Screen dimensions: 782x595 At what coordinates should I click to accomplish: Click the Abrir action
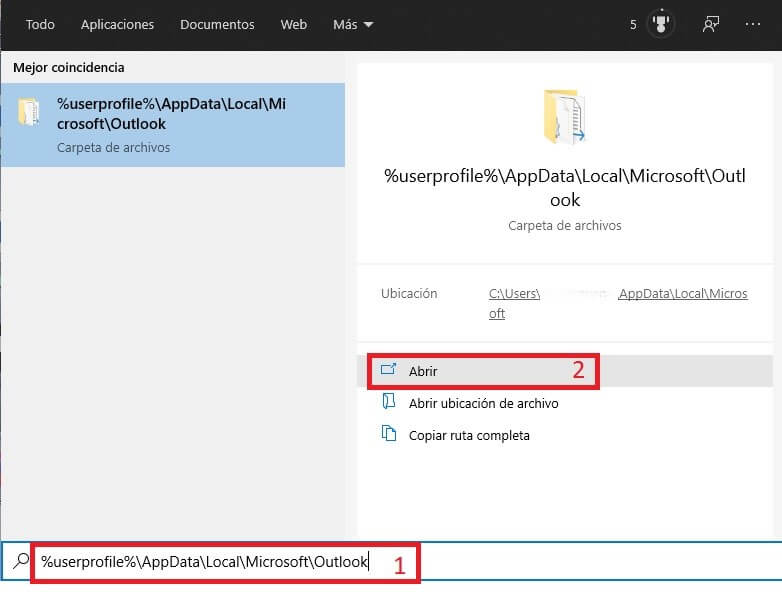[565, 371]
